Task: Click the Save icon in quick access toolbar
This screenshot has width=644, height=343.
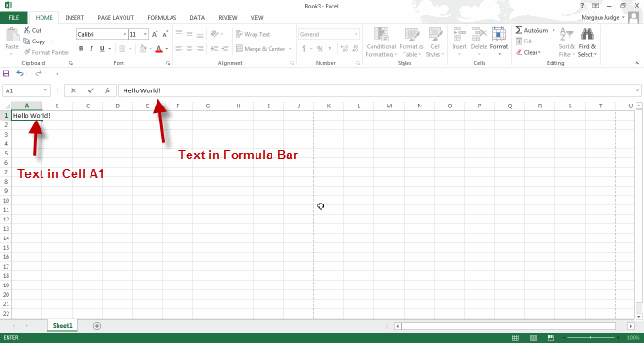Action: click(7, 73)
